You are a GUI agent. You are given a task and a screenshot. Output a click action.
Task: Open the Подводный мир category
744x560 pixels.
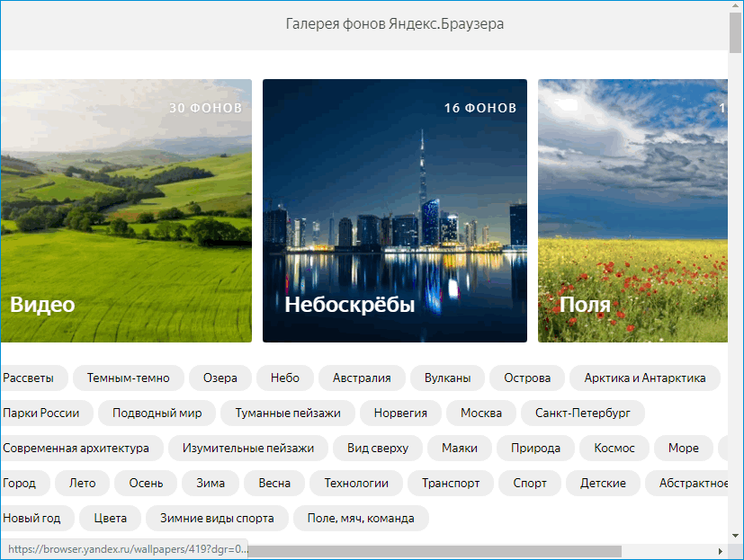coord(157,413)
